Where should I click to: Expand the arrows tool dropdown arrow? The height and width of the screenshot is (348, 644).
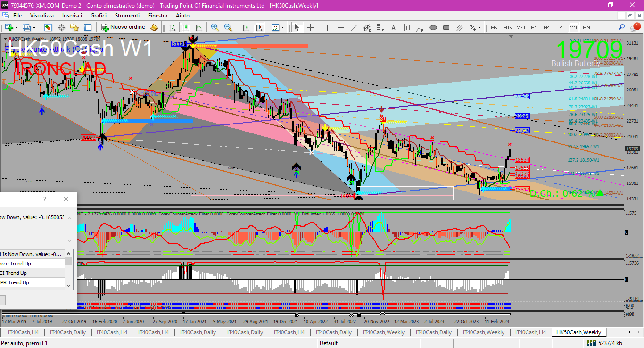coord(479,27)
